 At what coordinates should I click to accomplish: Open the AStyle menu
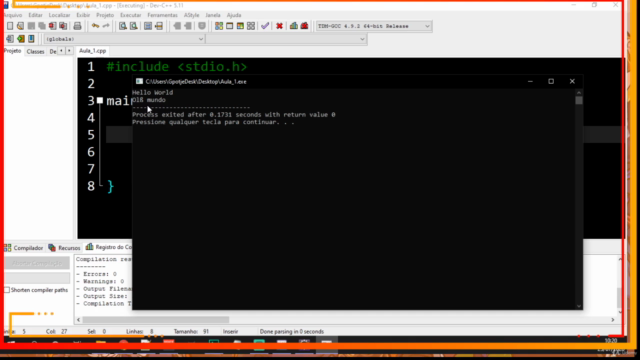point(191,15)
